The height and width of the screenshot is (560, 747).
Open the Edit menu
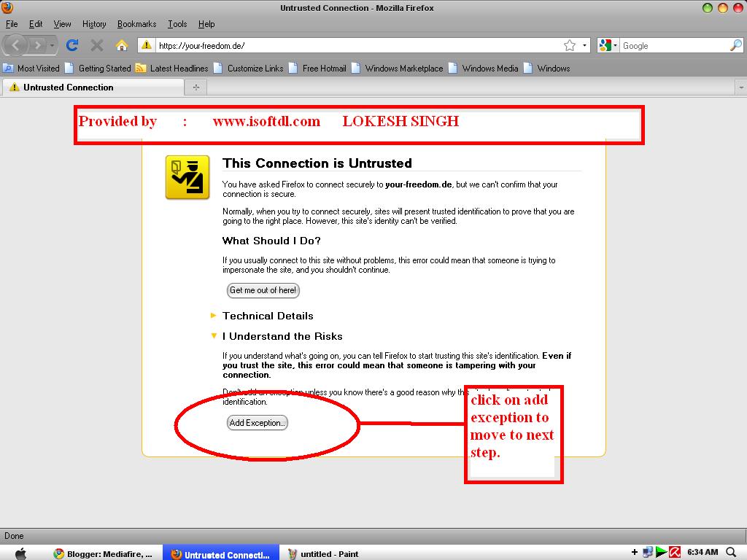tap(36, 24)
